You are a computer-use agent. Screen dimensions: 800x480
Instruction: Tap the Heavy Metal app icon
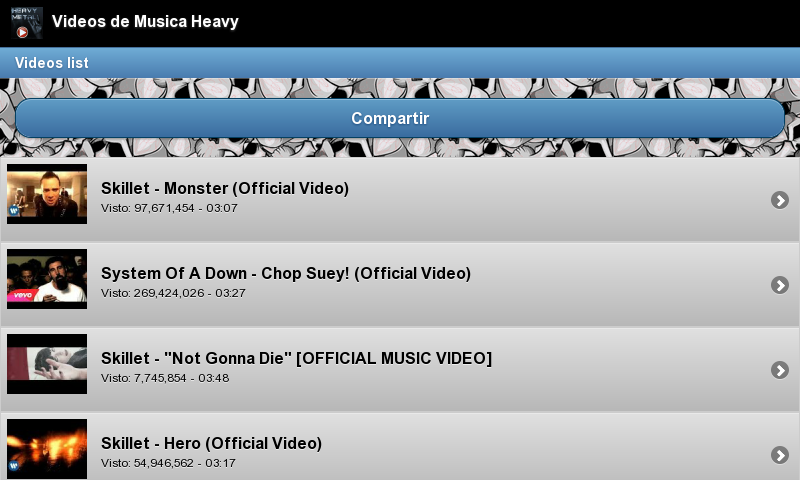click(x=27, y=23)
